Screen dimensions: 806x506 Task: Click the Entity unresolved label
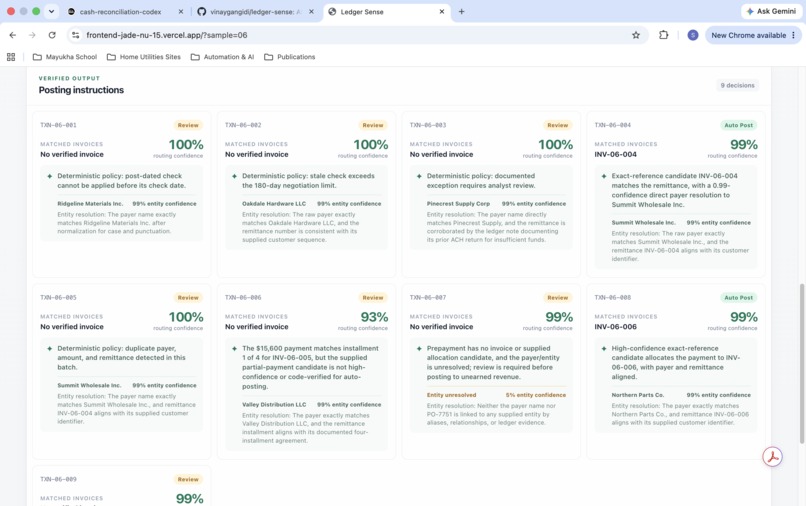451,395
